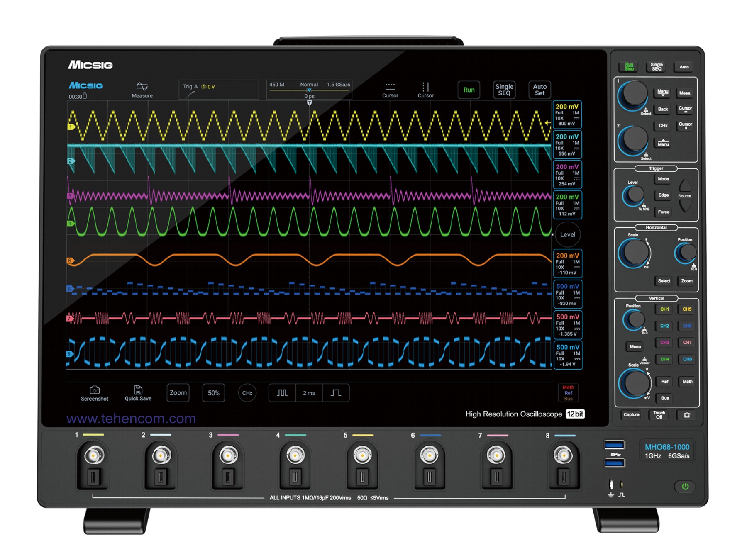Screen dimensions: 747x560
Task: Hit the Back hardware button
Action: [663, 109]
